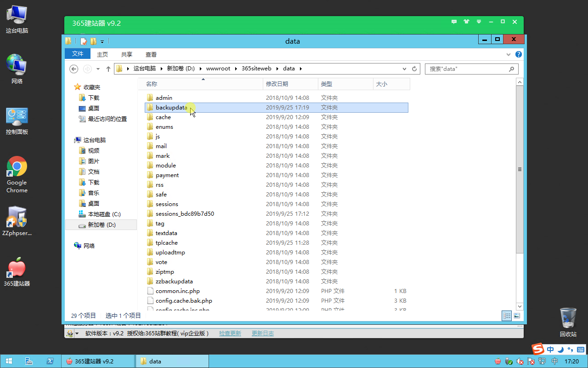Image resolution: width=588 pixels, height=368 pixels.
Task: Open the ZZphpserver desktop shortcut
Action: coord(17,221)
